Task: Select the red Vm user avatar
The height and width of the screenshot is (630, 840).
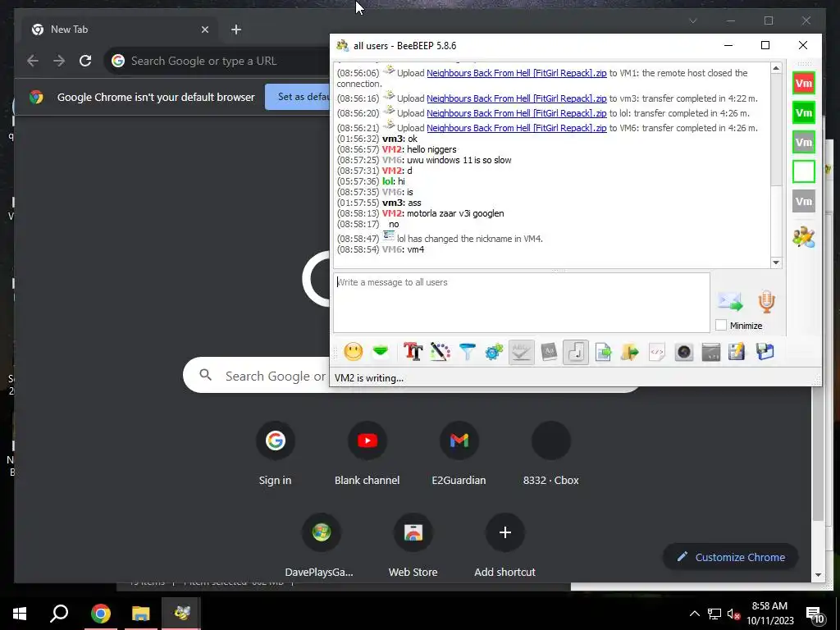Action: pos(804,83)
